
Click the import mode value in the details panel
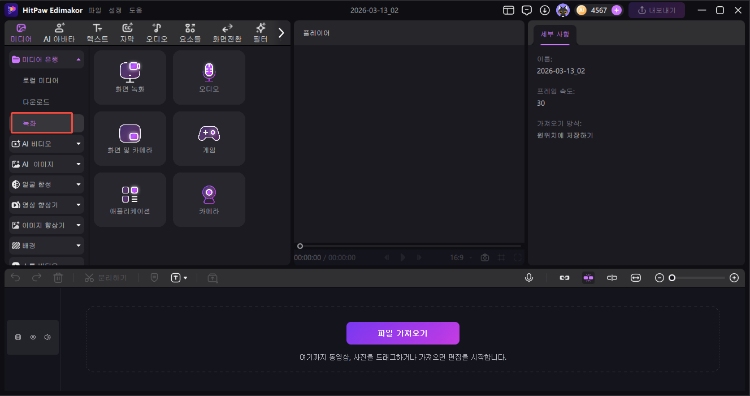pos(565,135)
